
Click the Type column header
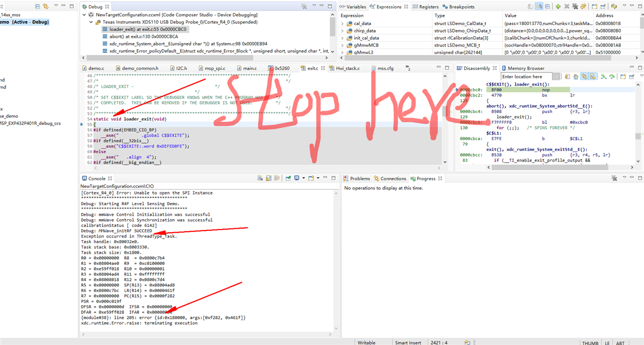point(440,16)
